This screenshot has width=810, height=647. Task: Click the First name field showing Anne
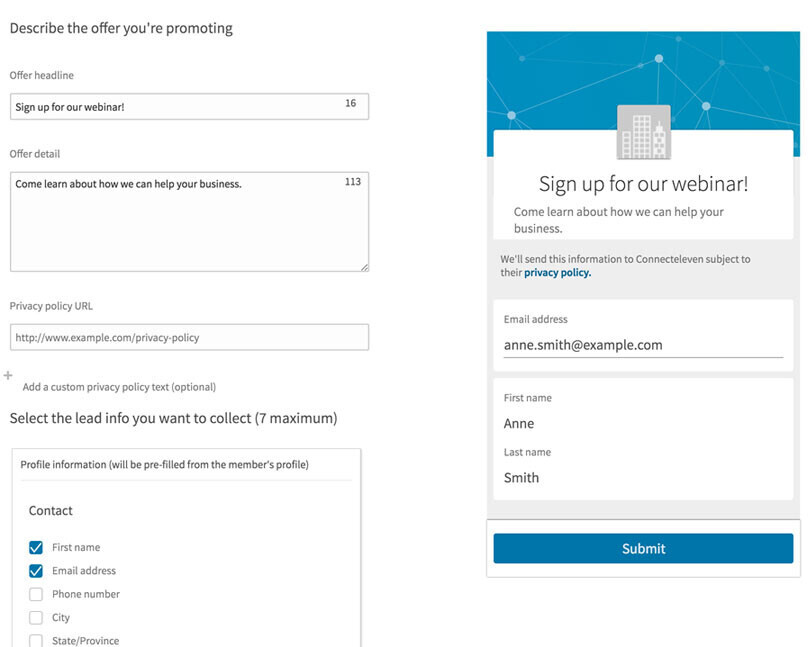(x=645, y=423)
